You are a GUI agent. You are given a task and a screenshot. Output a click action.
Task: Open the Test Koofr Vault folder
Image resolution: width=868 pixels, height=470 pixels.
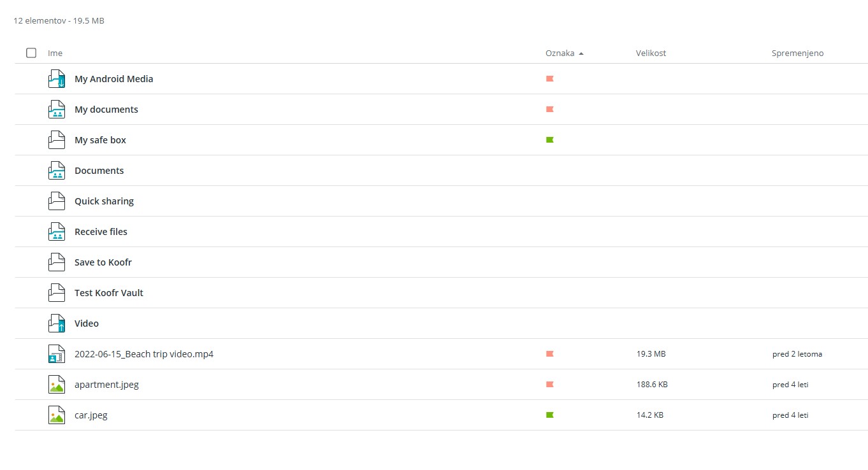(109, 293)
